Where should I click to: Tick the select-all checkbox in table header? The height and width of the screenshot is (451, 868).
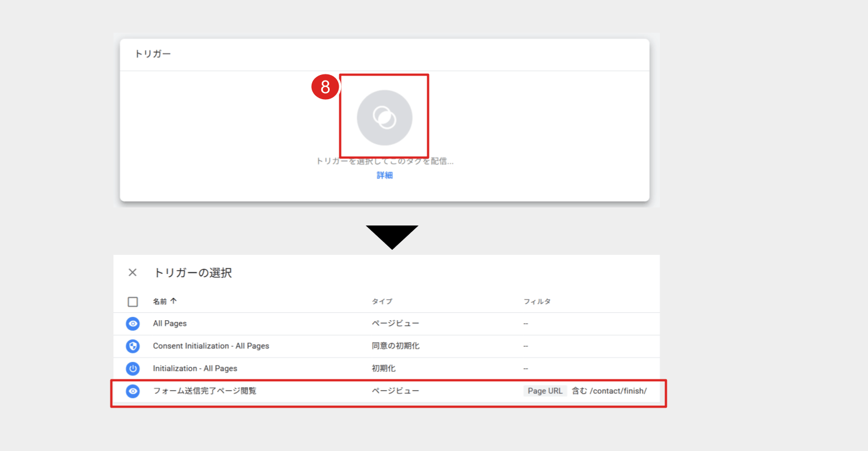(132, 302)
